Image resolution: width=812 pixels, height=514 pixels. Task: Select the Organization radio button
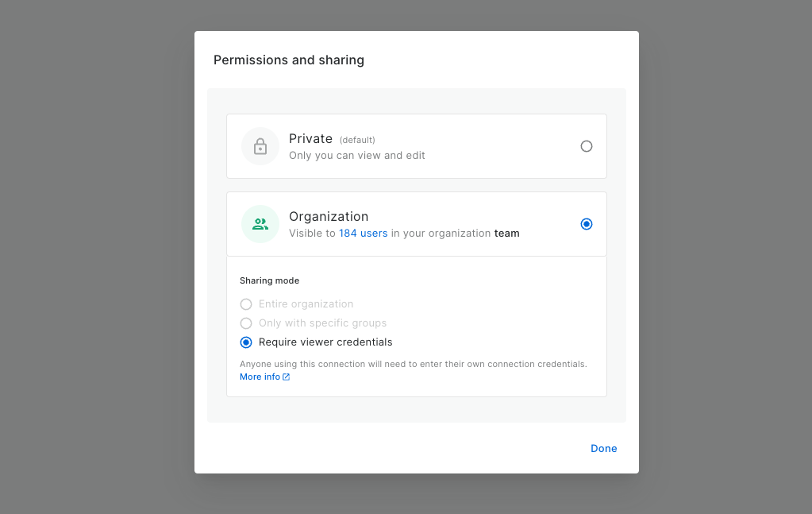[x=587, y=224]
